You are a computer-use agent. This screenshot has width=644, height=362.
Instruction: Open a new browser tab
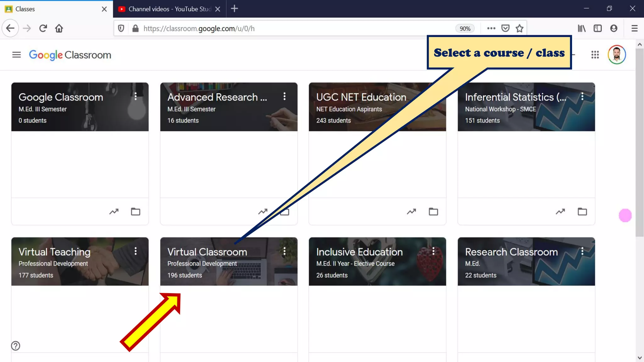click(x=234, y=9)
